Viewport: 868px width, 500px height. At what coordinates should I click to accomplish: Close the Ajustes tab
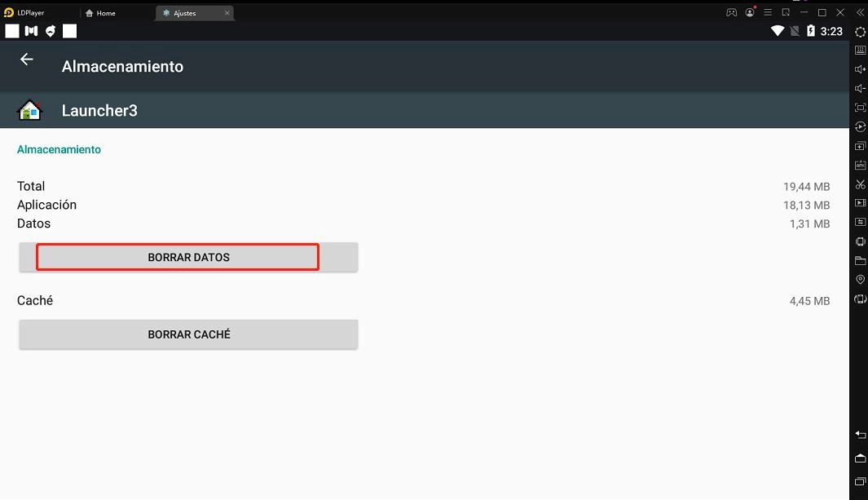pyautogui.click(x=227, y=13)
